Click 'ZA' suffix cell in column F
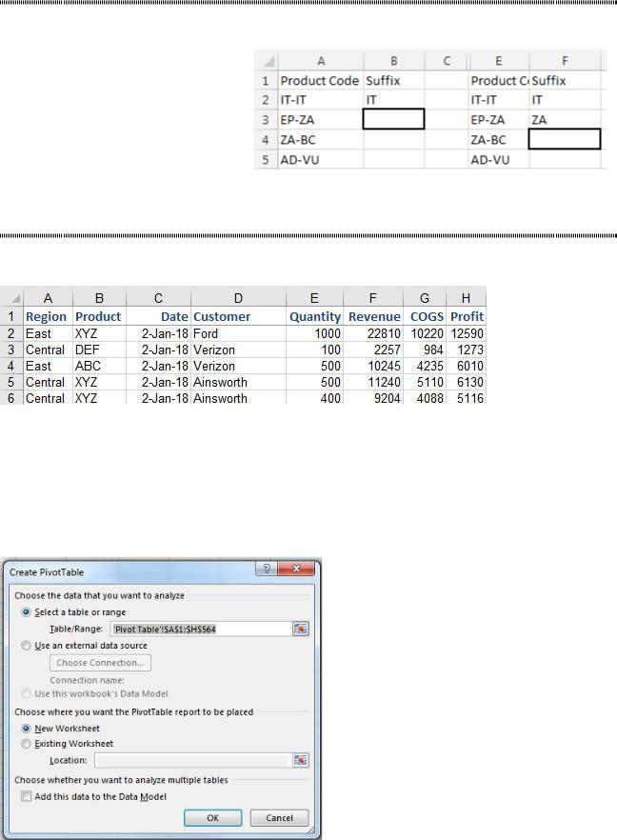Viewport: 617px width, 840px height. click(565, 119)
